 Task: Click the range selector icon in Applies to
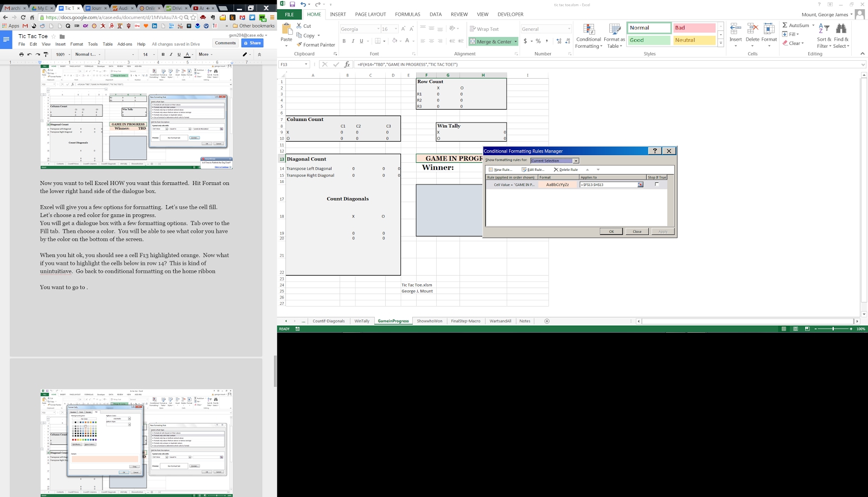tap(640, 185)
